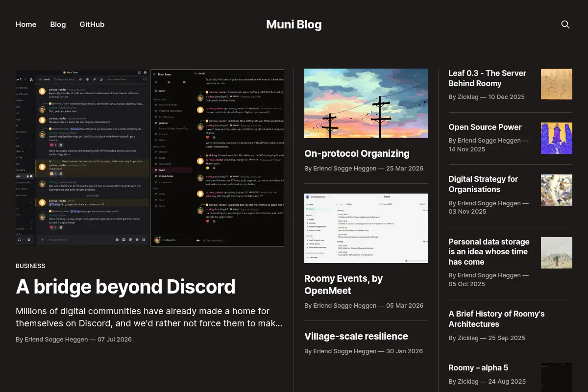Open the Roomy Events calendar thumbnail
Image resolution: width=588 pixels, height=392 pixels.
[x=366, y=228]
